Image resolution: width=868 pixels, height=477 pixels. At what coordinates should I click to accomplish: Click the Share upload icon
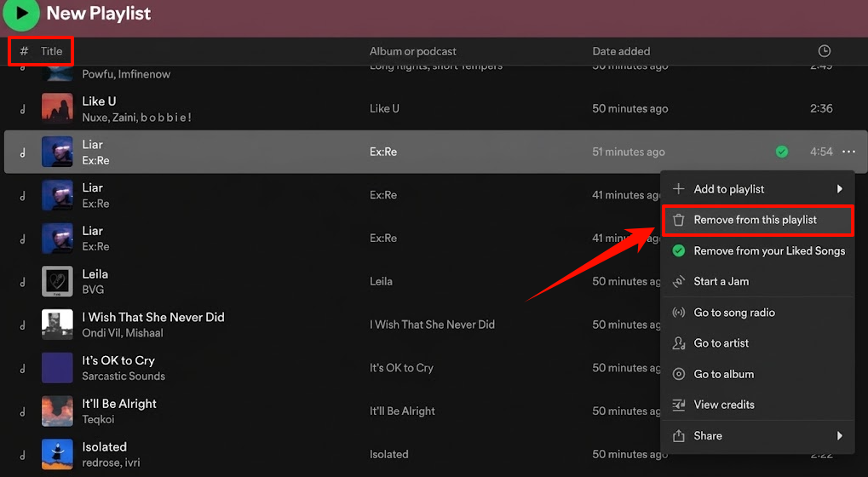click(679, 436)
